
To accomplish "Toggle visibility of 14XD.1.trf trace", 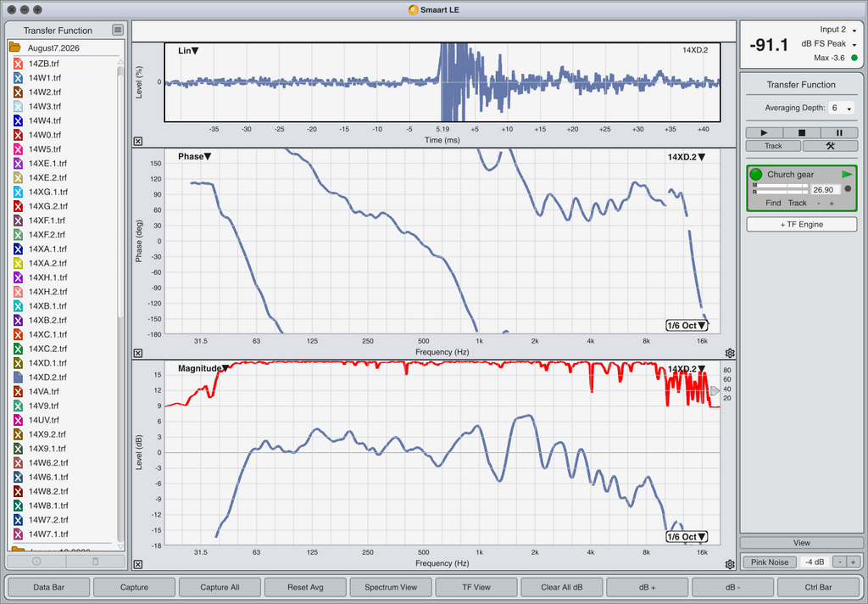I will tap(18, 363).
